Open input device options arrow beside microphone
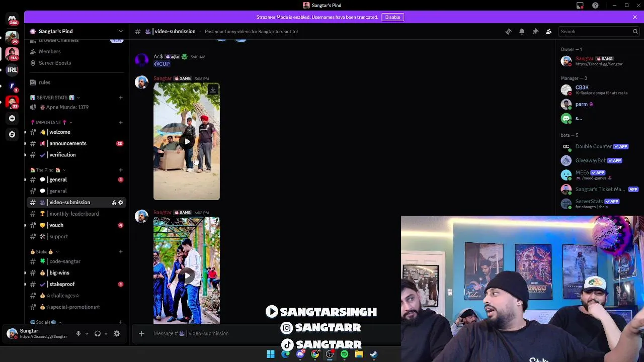This screenshot has height=362, width=644. pyautogui.click(x=87, y=333)
